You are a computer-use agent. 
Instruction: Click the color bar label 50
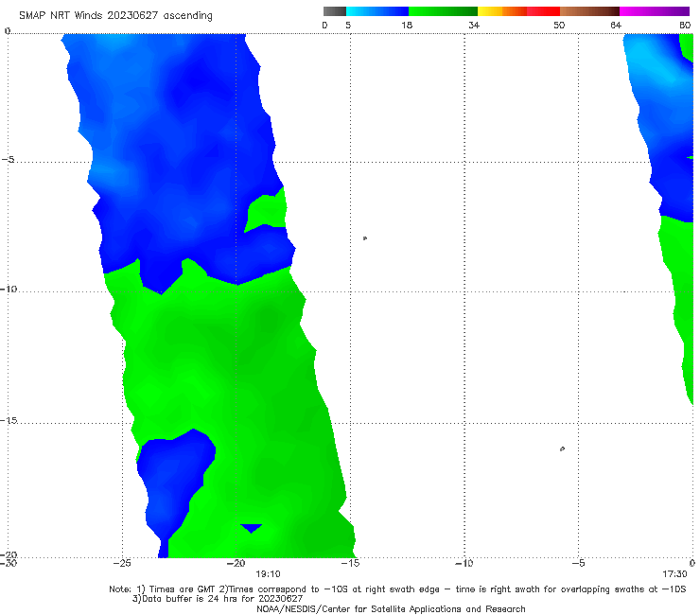pyautogui.click(x=559, y=25)
